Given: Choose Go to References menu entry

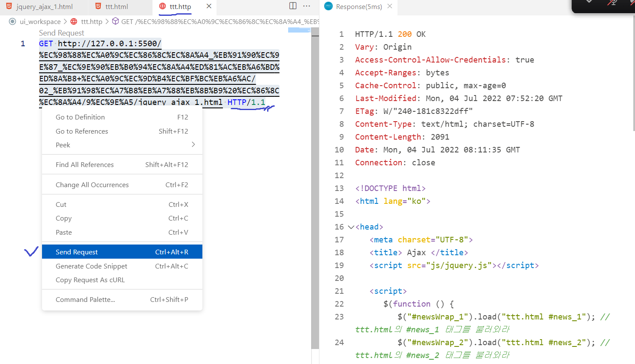Looking at the screenshot, I should pos(122,131).
